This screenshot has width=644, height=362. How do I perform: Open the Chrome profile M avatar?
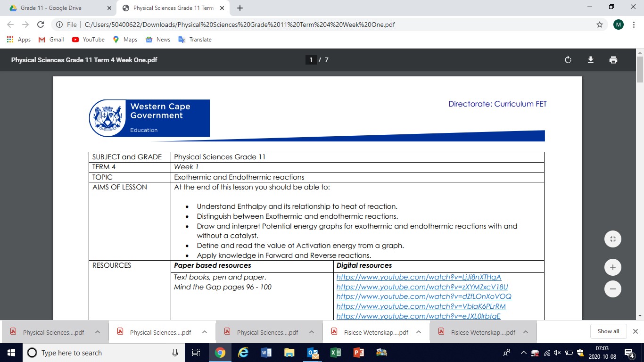tap(619, 25)
